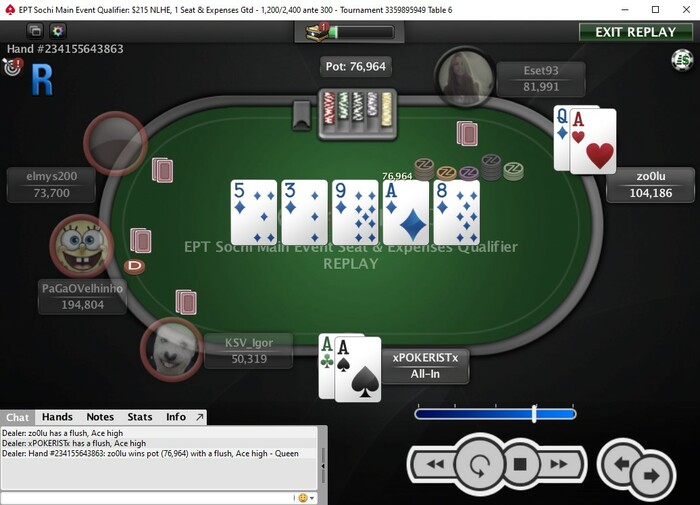This screenshot has width=700, height=505.
Task: Open the settings gear icon
Action: click(58, 31)
